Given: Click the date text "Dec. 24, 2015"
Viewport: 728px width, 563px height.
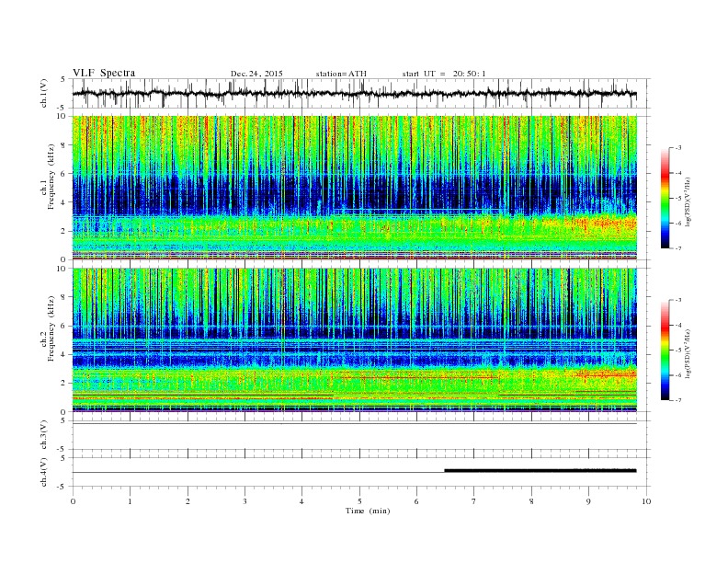Looking at the screenshot, I should pyautogui.click(x=256, y=74).
